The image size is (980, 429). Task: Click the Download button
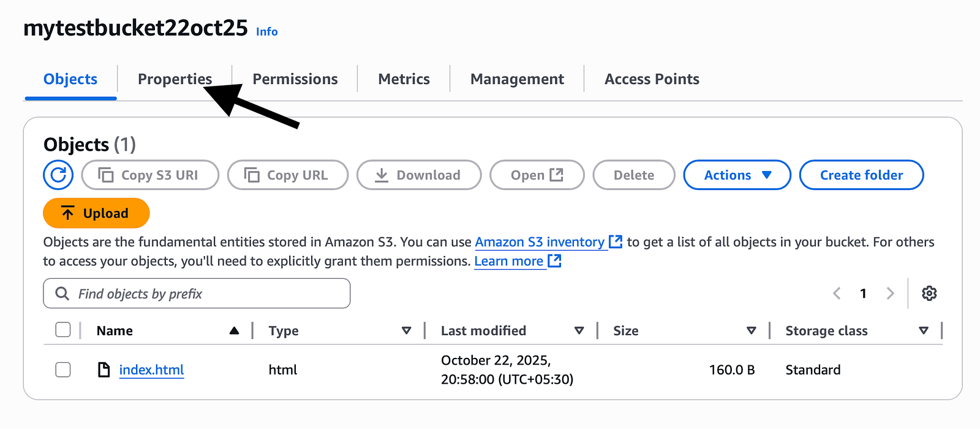tap(419, 175)
